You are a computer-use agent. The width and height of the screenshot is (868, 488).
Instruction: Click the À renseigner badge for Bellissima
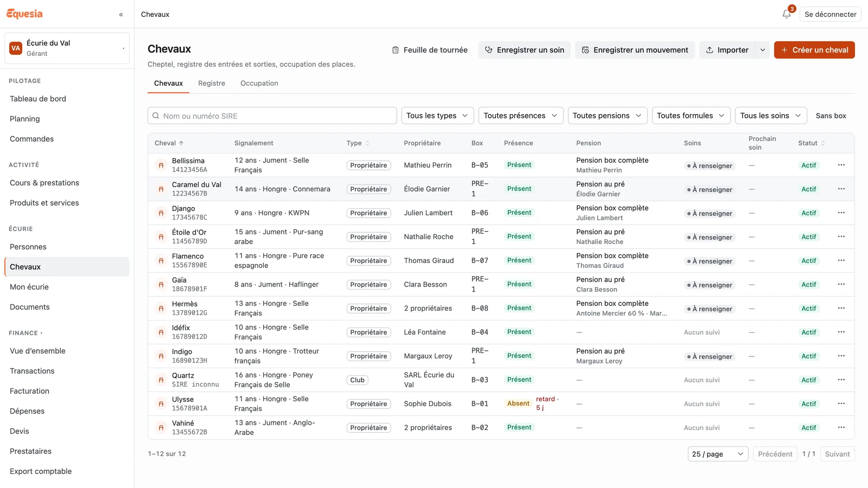coord(709,166)
